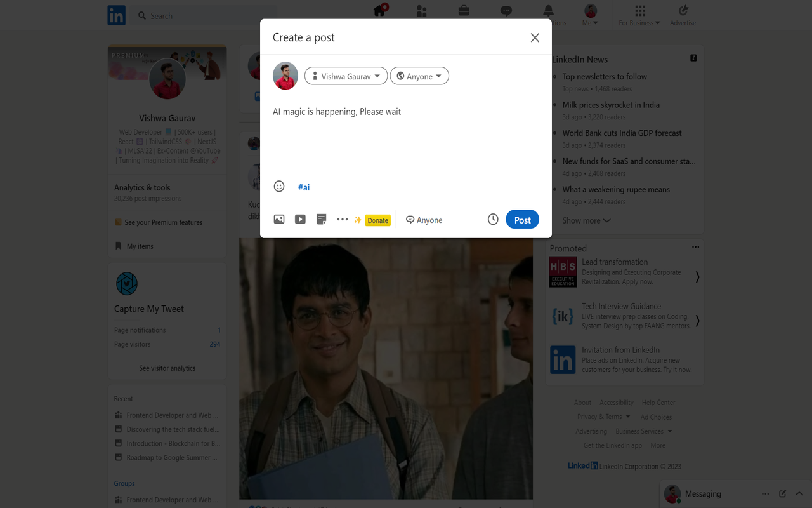Open World Bank cuts India GDP forecast

click(x=622, y=133)
